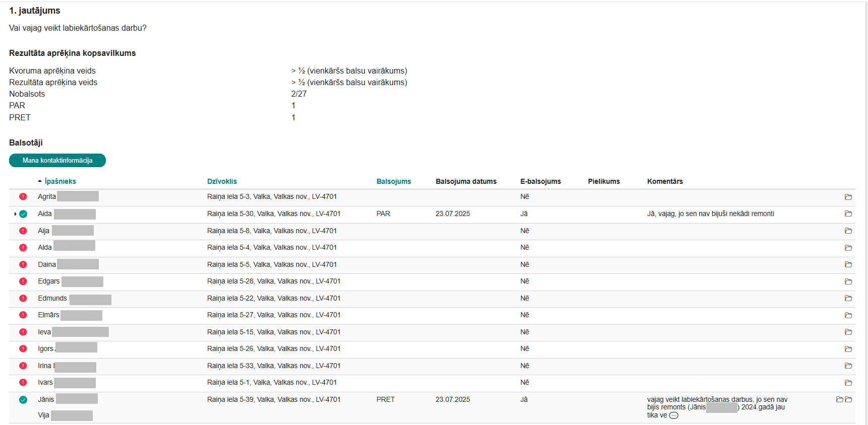The image size is (868, 425).
Task: Click red warning status icon beside Irina
Action: point(23,366)
